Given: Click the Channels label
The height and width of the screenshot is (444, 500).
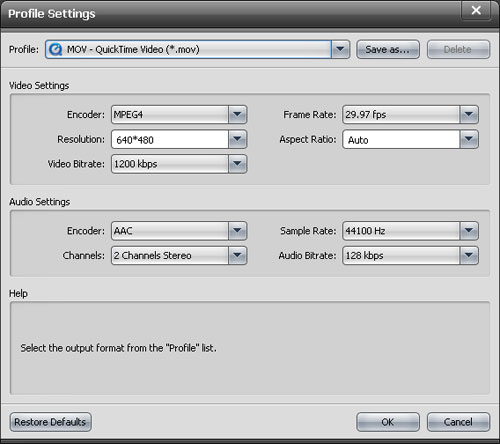Looking at the screenshot, I should click(84, 256).
